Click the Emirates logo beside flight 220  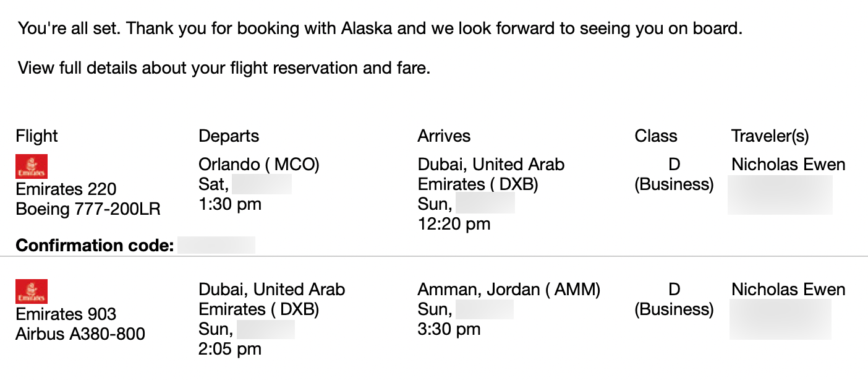pyautogui.click(x=32, y=166)
